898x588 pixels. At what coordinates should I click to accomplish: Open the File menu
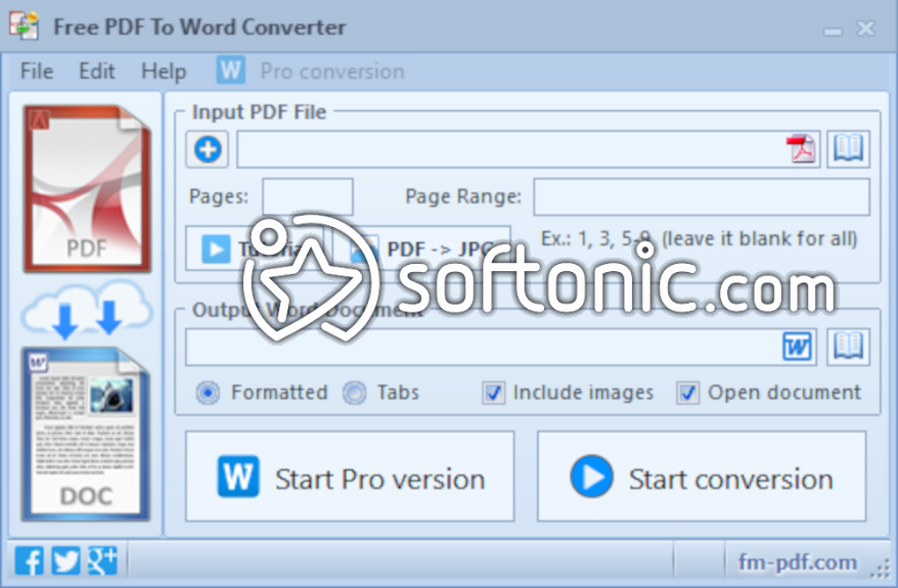click(35, 71)
